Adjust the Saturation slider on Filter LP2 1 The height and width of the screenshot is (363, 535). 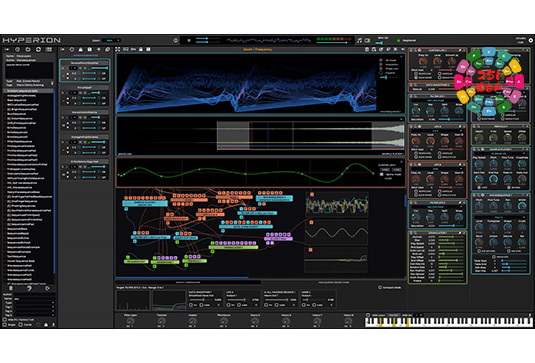click(450, 119)
